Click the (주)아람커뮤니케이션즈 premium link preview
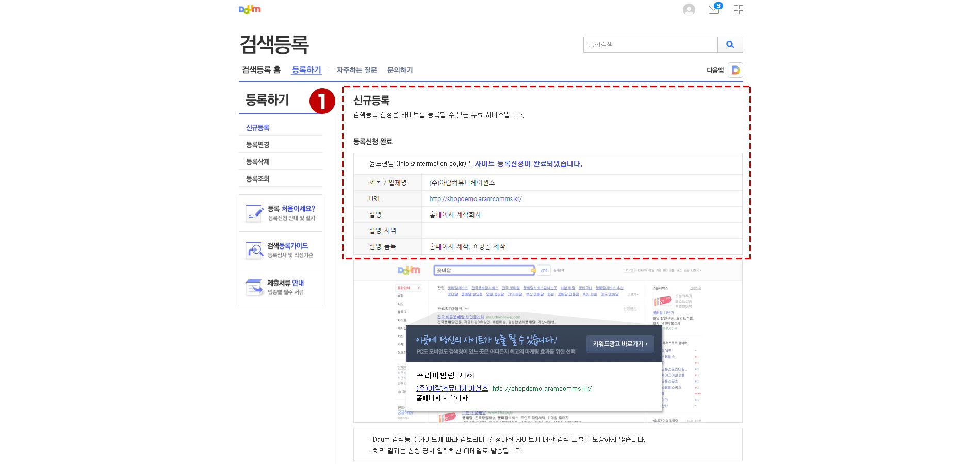980x464 pixels. coord(452,388)
